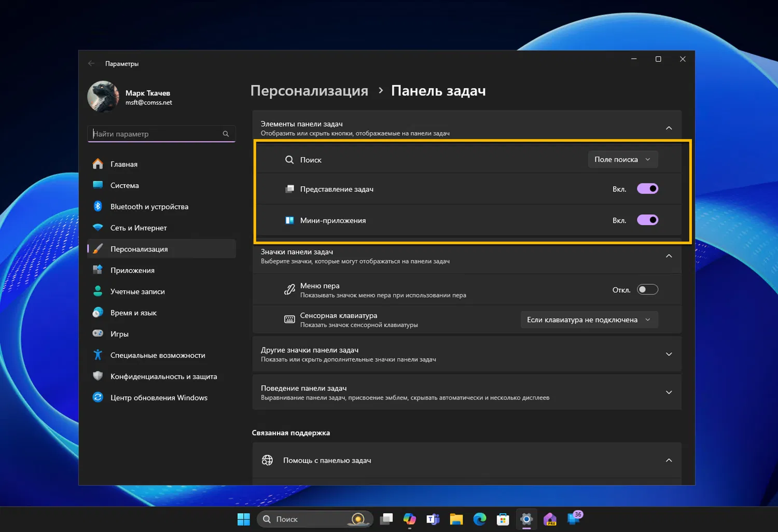Launch Microsoft Edge from the taskbar

[480, 519]
